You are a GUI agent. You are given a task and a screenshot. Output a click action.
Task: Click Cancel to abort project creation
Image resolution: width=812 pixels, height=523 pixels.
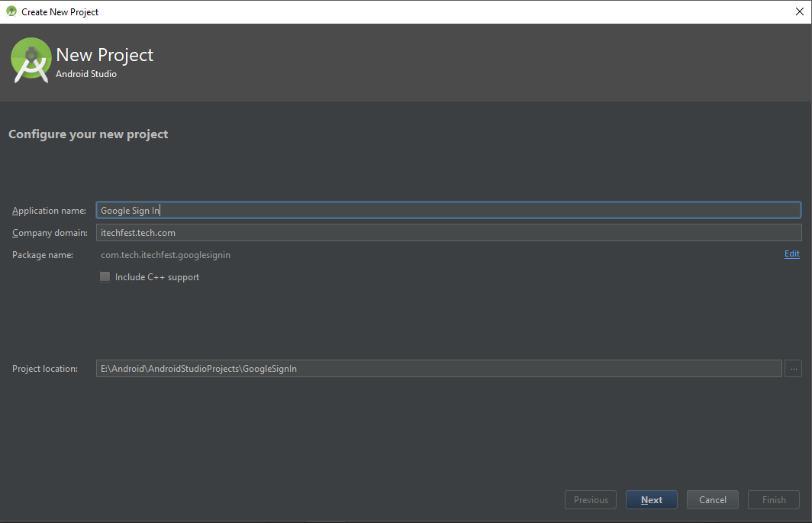[712, 499]
